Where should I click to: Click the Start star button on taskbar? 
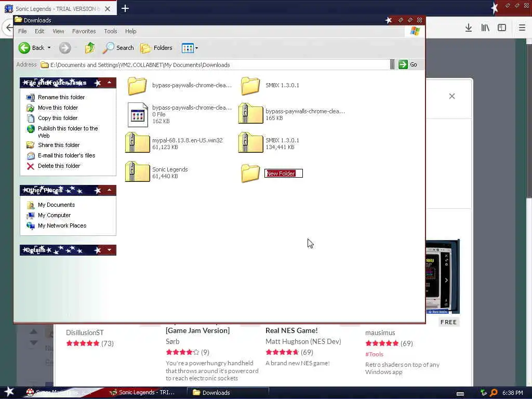pos(9,392)
